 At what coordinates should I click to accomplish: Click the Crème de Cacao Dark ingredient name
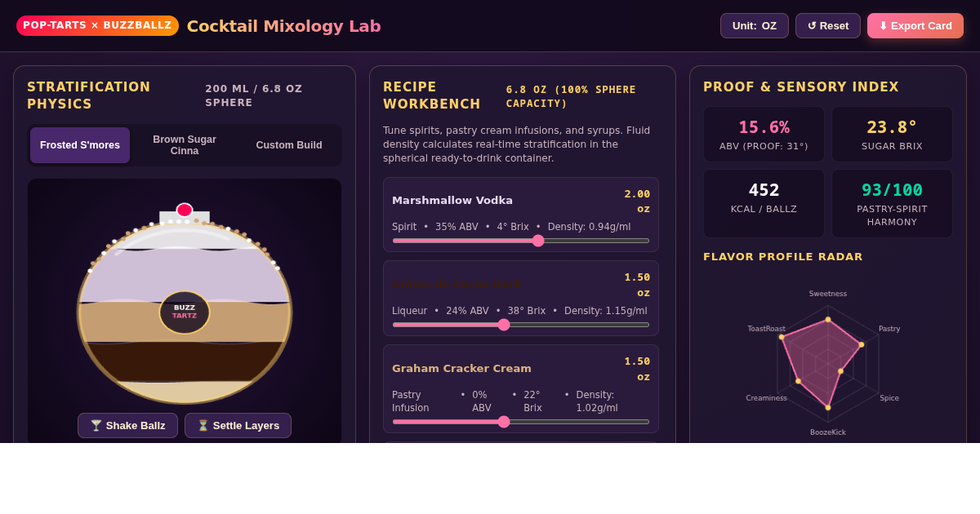pyautogui.click(x=457, y=285)
